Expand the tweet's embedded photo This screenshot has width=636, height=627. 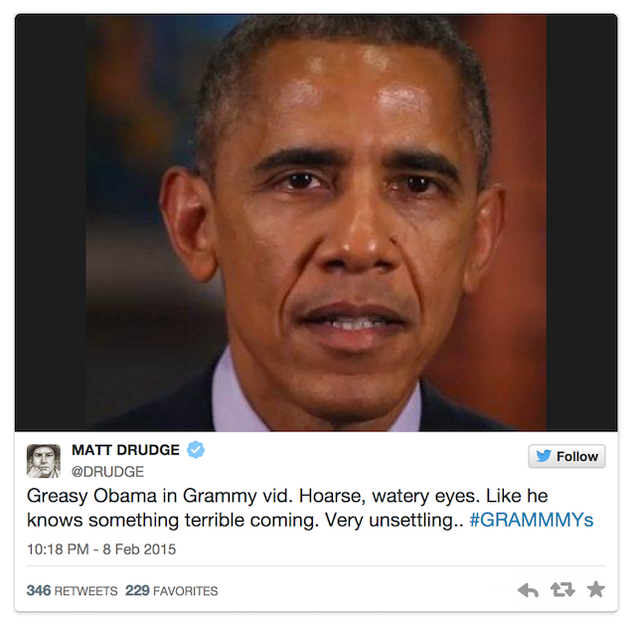(x=316, y=223)
